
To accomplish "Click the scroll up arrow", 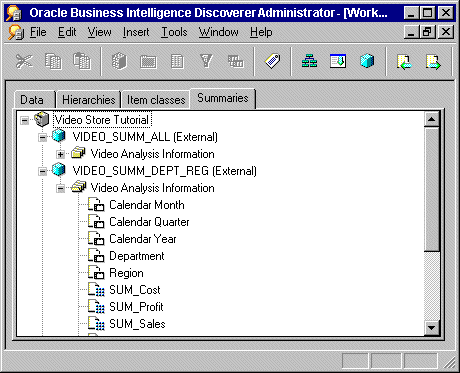I will 432,119.
